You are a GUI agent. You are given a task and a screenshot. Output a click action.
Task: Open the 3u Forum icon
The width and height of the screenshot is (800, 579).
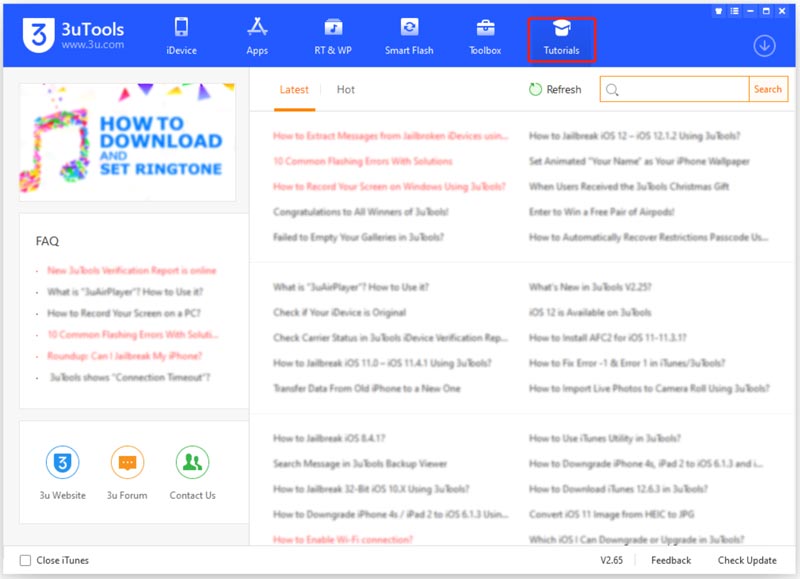click(x=127, y=462)
